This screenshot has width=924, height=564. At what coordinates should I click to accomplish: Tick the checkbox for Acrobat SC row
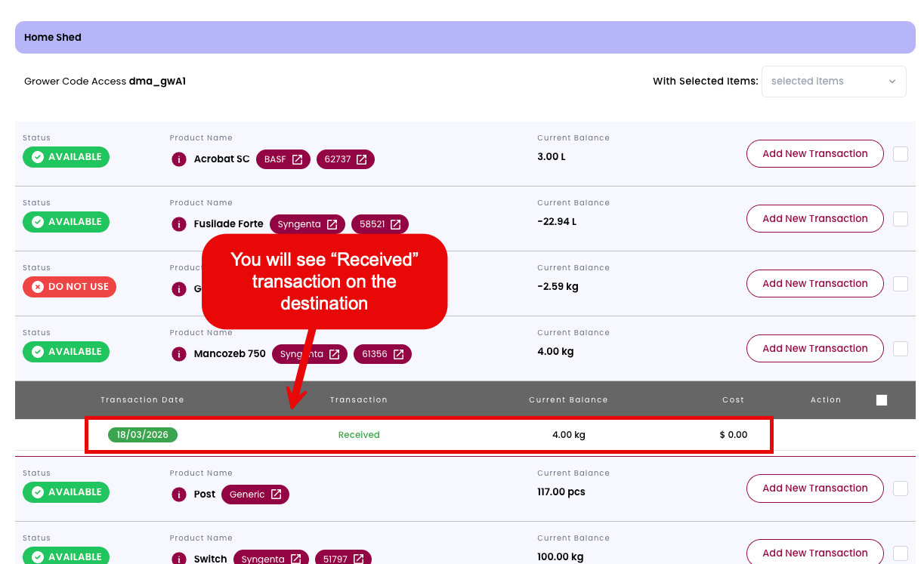click(901, 154)
